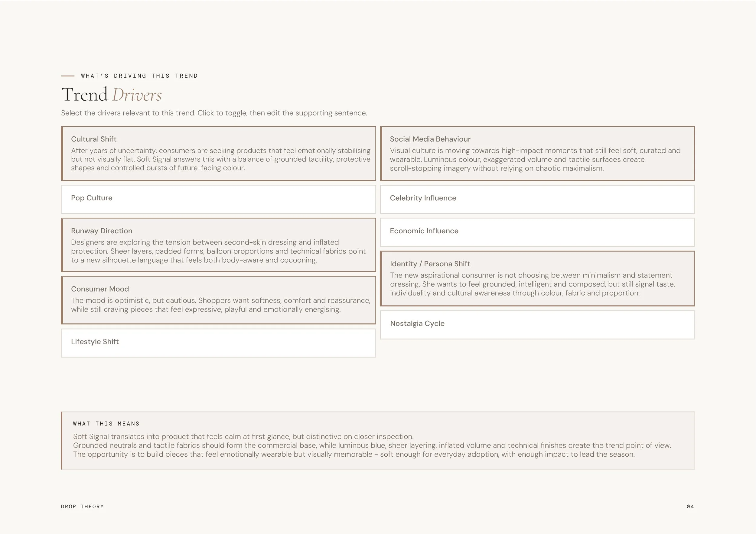Edit the Identity / Persona Shift description

[533, 284]
